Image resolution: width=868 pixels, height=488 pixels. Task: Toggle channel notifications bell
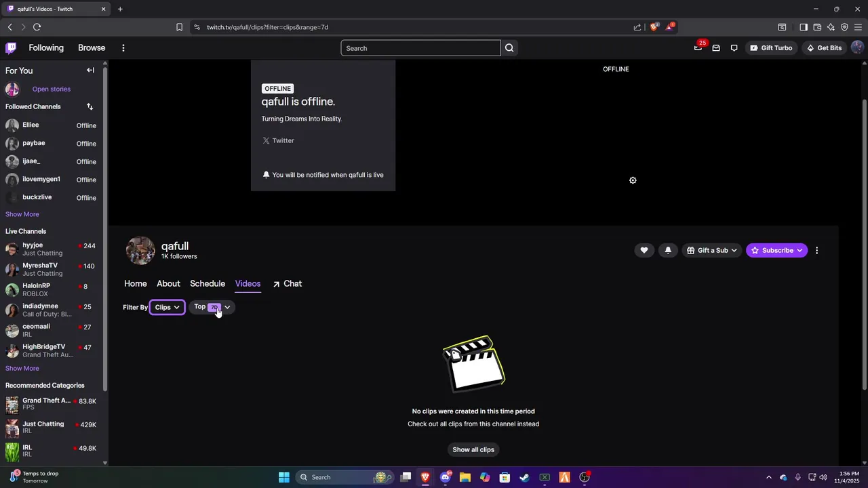[x=668, y=250]
